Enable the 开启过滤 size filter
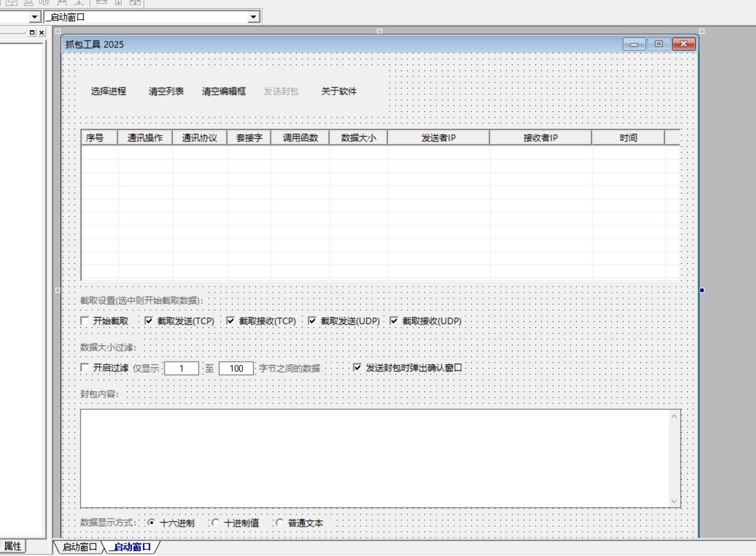Image resolution: width=756 pixels, height=556 pixels. point(85,368)
